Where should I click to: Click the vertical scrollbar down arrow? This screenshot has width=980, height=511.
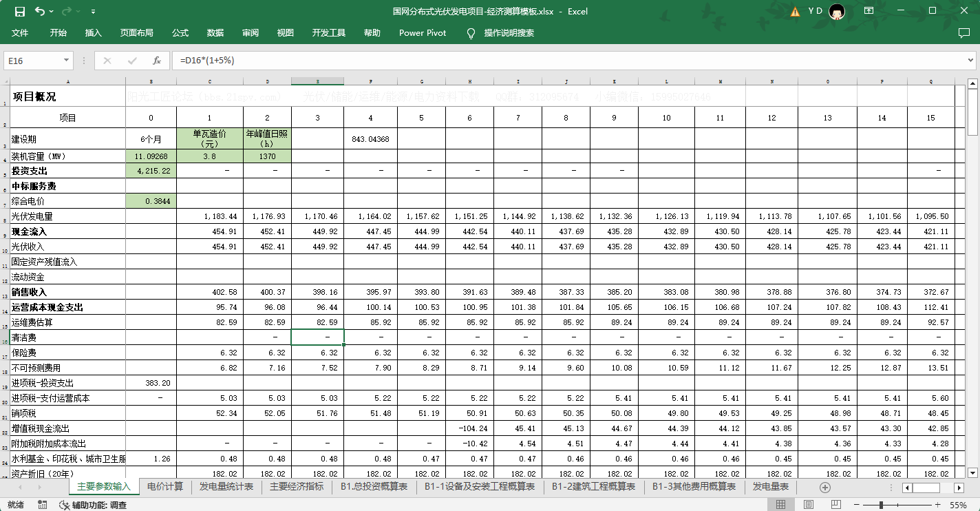(972, 472)
